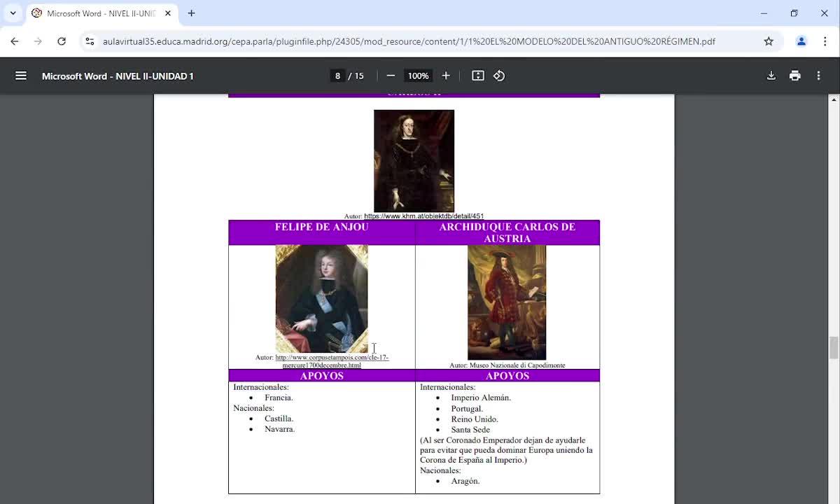Click scrollbar up arrow
This screenshot has width=840, height=504.
point(834,100)
